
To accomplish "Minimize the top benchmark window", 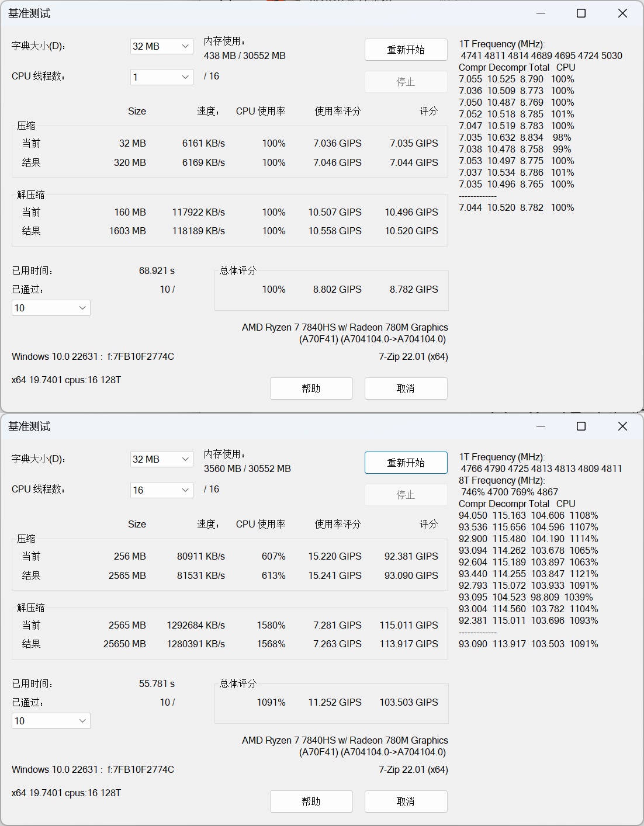I will [x=541, y=13].
